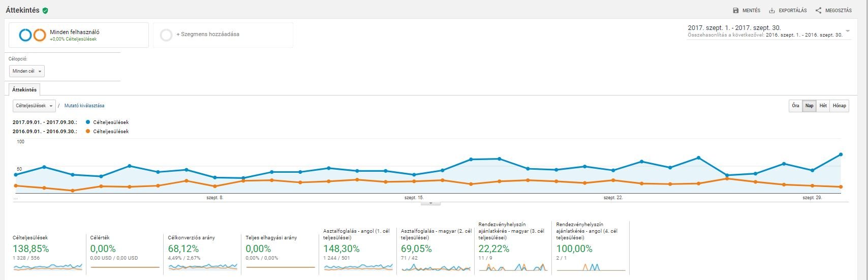Collapse the chart using the bottom arrow handle
Image resolution: width=868 pixels, height=280 pixels.
(x=430, y=203)
